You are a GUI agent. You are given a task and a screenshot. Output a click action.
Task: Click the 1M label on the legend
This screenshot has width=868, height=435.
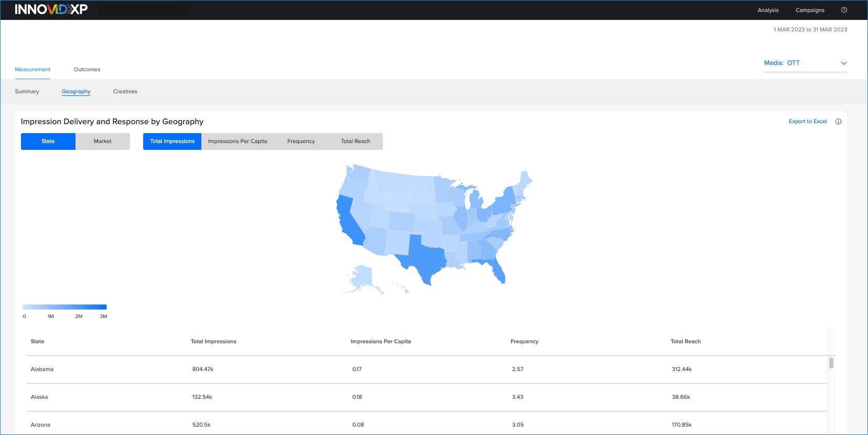pyautogui.click(x=50, y=317)
